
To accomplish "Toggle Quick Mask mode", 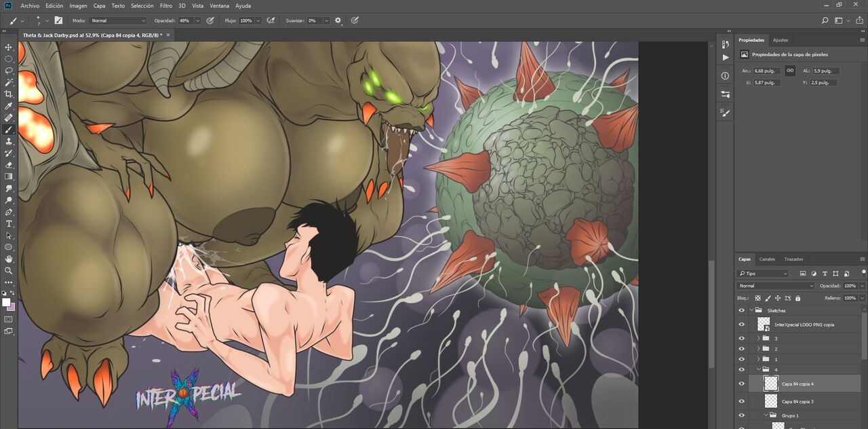I will pyautogui.click(x=9, y=319).
